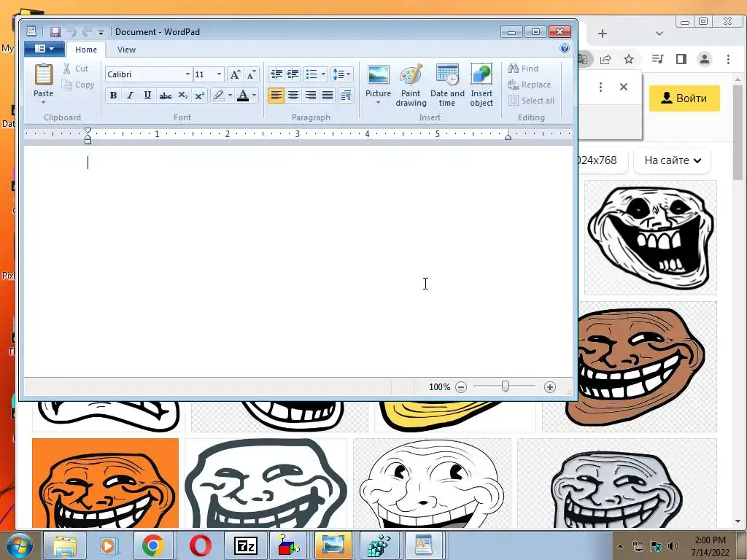Open Chrome from the taskbar
The width and height of the screenshot is (747, 560).
(152, 545)
